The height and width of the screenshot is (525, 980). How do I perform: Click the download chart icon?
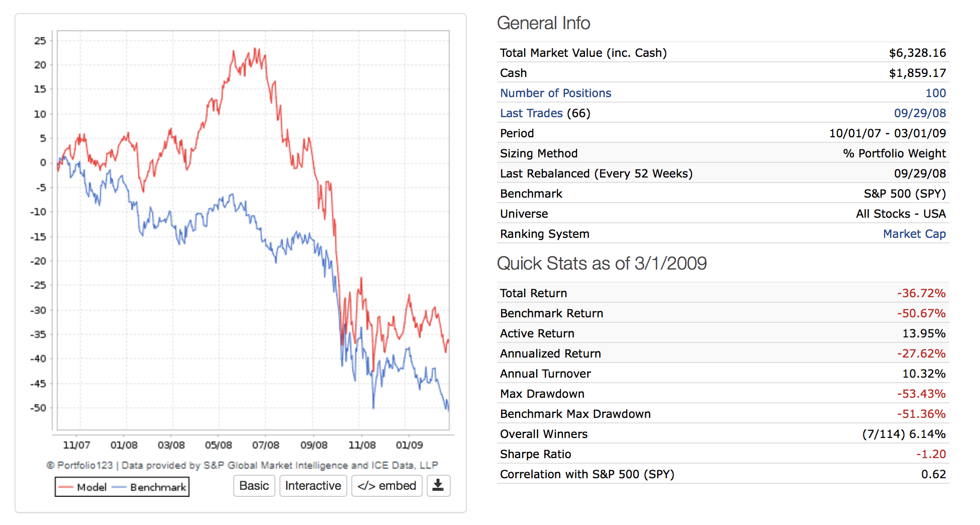click(x=438, y=486)
